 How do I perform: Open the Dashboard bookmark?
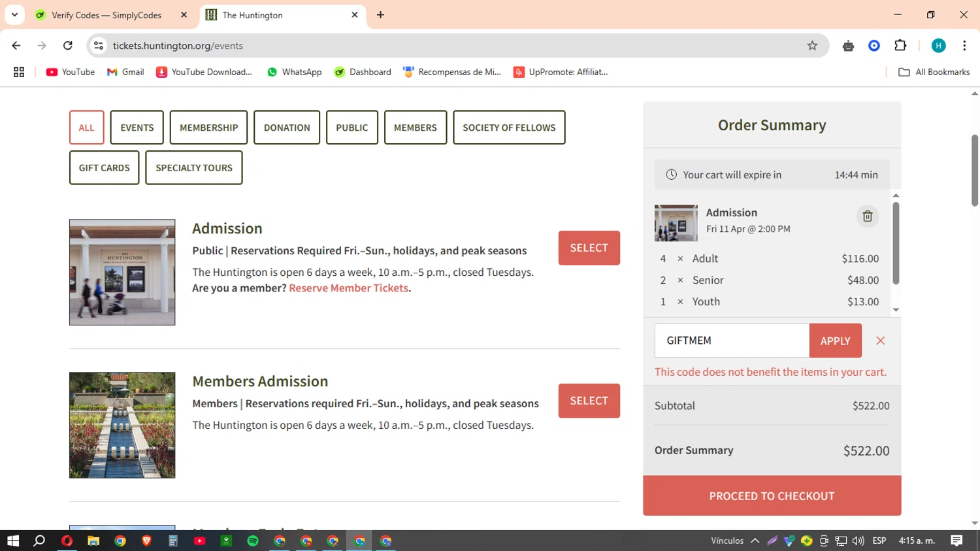tap(363, 72)
